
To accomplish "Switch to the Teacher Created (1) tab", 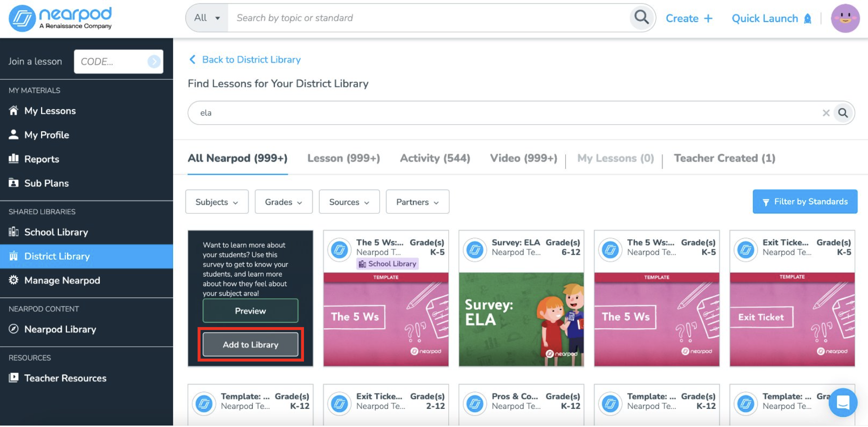I will tap(725, 158).
